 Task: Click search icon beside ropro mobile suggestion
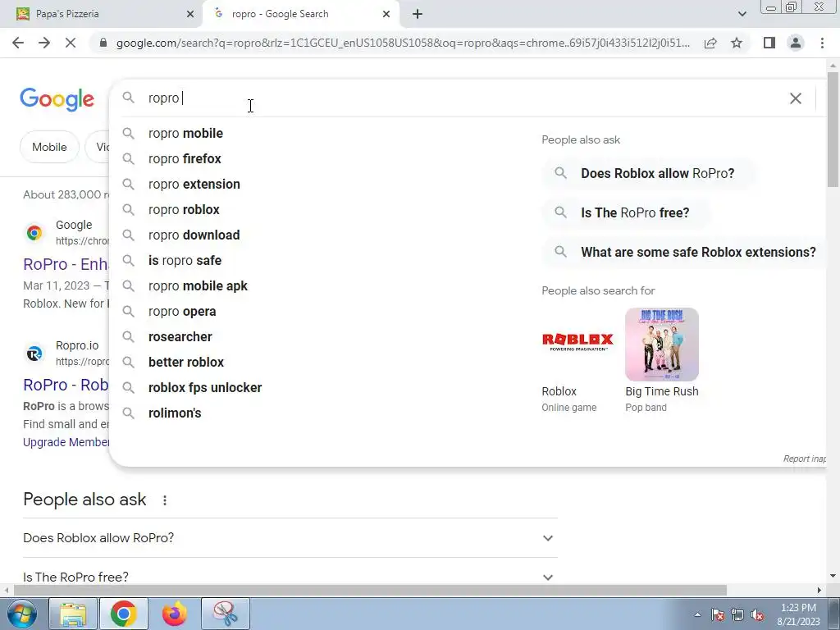coord(129,133)
